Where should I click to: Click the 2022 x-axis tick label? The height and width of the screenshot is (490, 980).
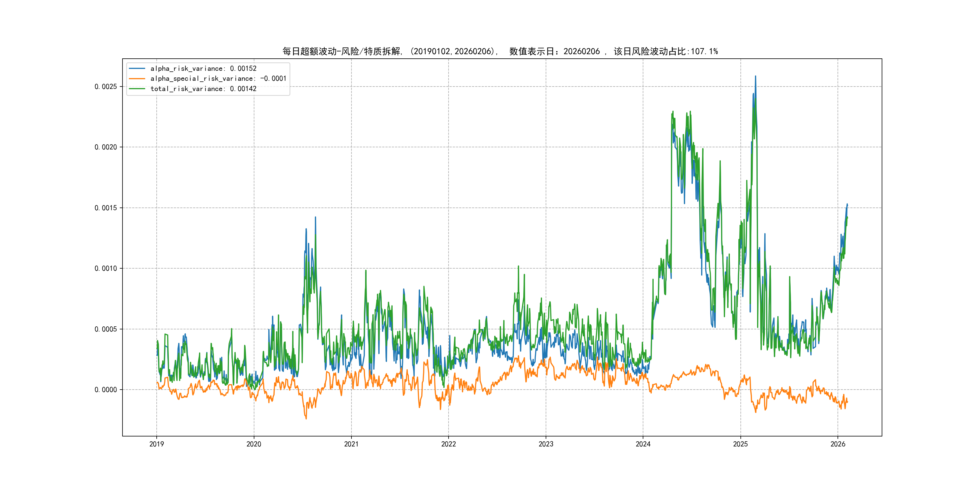[449, 444]
